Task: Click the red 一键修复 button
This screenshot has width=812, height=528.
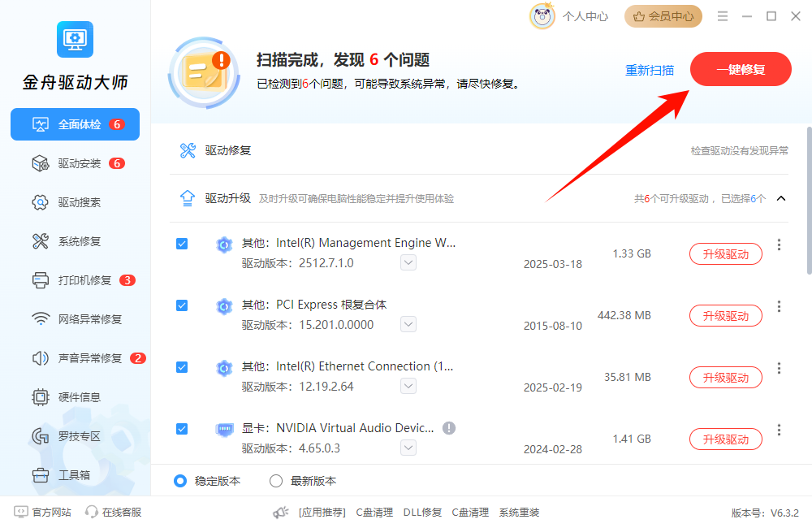Action: click(741, 69)
